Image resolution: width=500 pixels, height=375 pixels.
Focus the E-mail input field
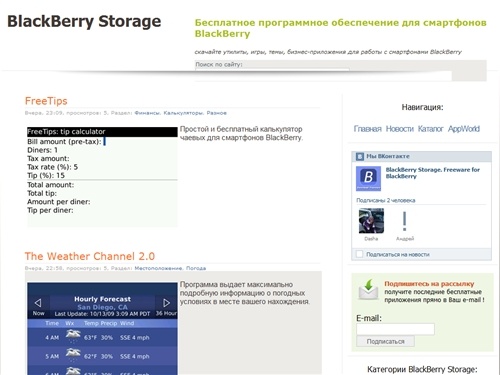pos(395,329)
